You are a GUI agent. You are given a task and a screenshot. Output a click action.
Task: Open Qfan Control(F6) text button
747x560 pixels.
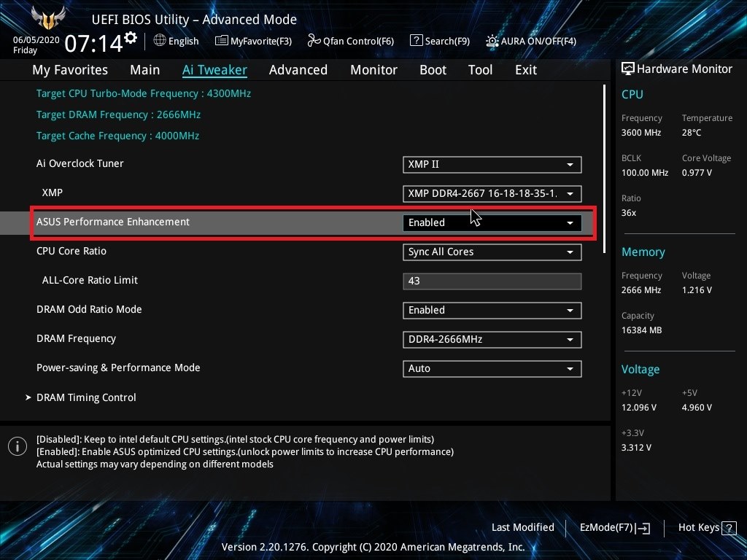358,41
